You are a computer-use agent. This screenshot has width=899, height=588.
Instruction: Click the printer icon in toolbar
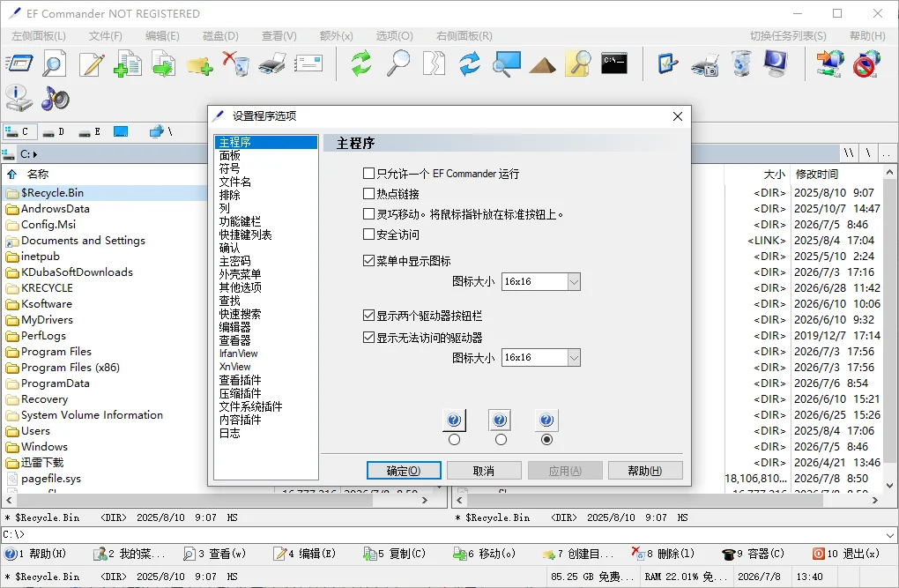coord(272,63)
